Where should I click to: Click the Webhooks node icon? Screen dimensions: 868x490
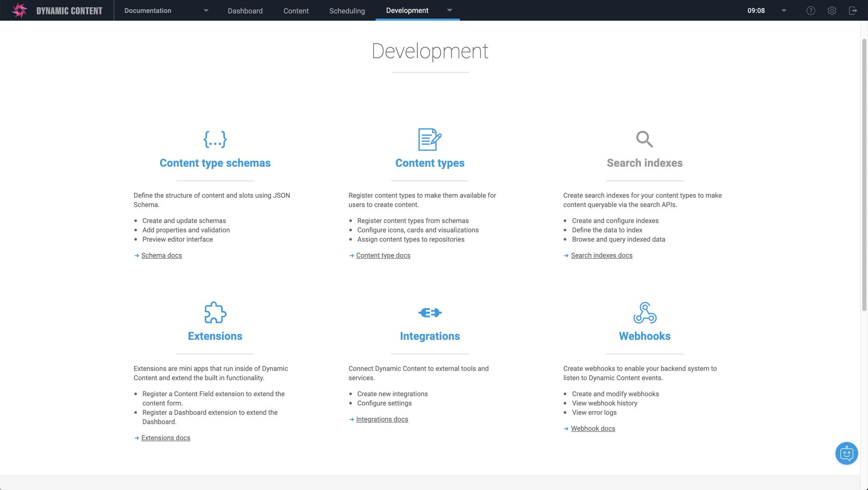(644, 312)
